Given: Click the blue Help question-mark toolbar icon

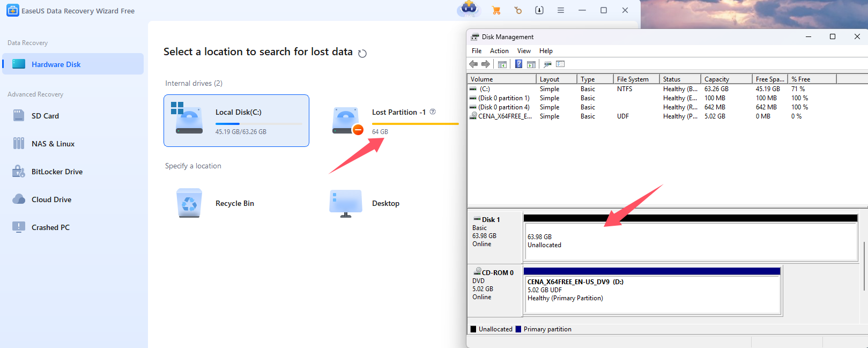Looking at the screenshot, I should tap(518, 64).
